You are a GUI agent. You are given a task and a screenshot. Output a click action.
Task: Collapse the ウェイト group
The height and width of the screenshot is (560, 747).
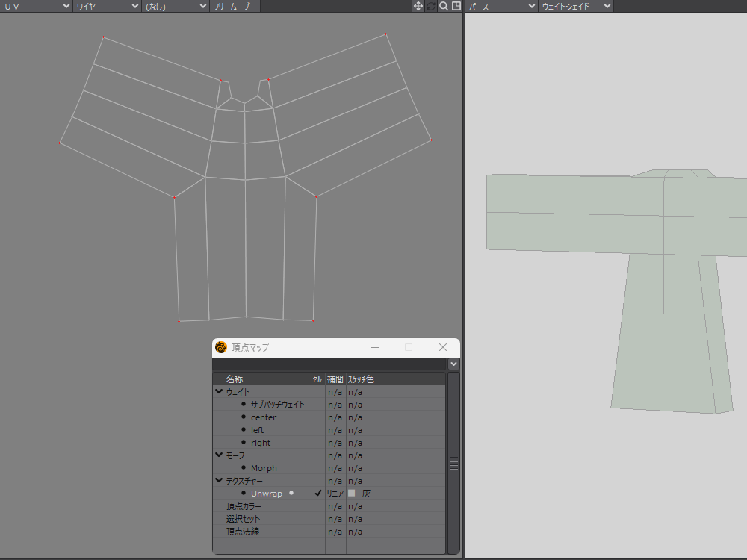pyautogui.click(x=219, y=392)
